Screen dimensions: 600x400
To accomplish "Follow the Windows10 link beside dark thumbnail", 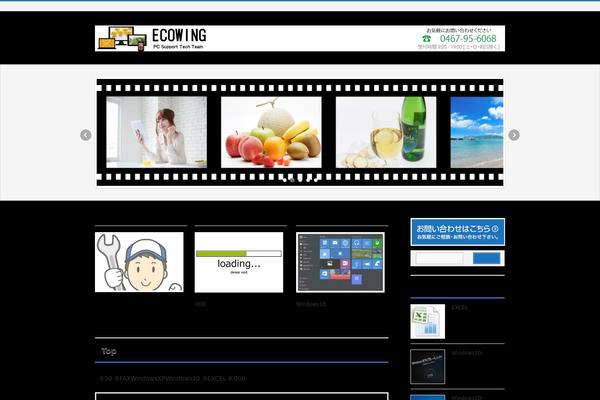I will click(466, 353).
